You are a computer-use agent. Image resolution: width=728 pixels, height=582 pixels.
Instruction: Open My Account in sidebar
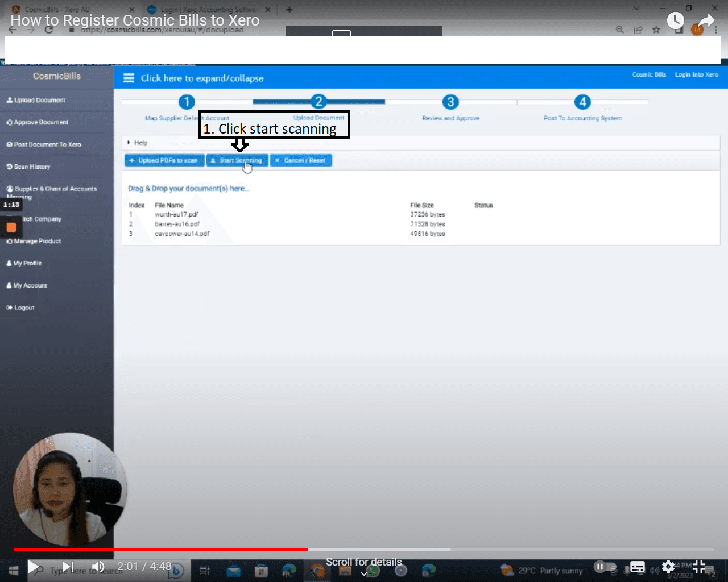point(27,285)
